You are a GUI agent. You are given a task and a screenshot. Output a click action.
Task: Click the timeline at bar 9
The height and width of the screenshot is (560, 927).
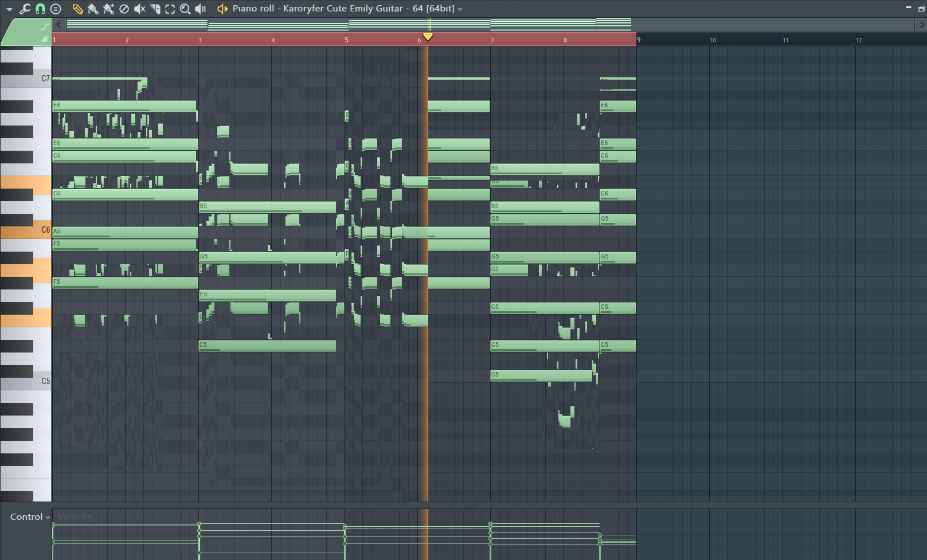[637, 40]
